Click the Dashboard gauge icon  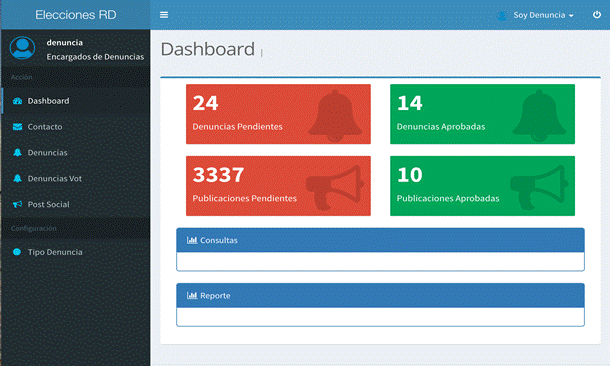tap(18, 101)
